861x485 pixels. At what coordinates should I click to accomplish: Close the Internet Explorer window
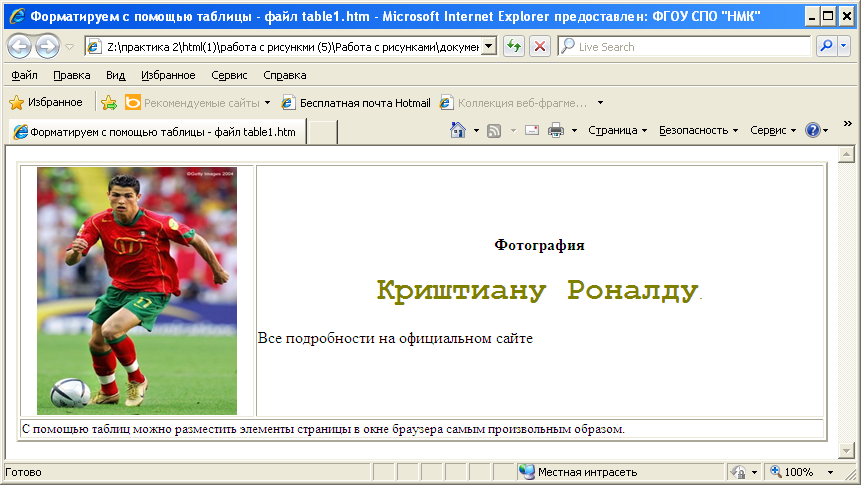click(847, 16)
